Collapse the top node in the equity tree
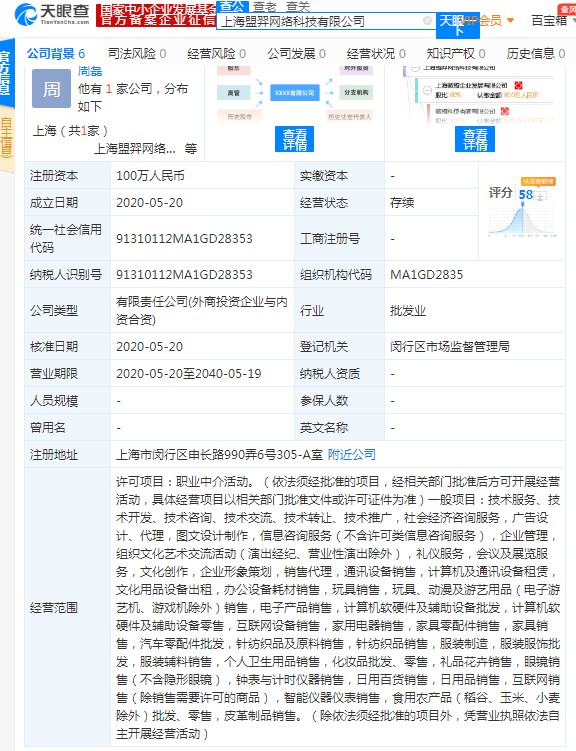576x751 pixels. [x=416, y=67]
